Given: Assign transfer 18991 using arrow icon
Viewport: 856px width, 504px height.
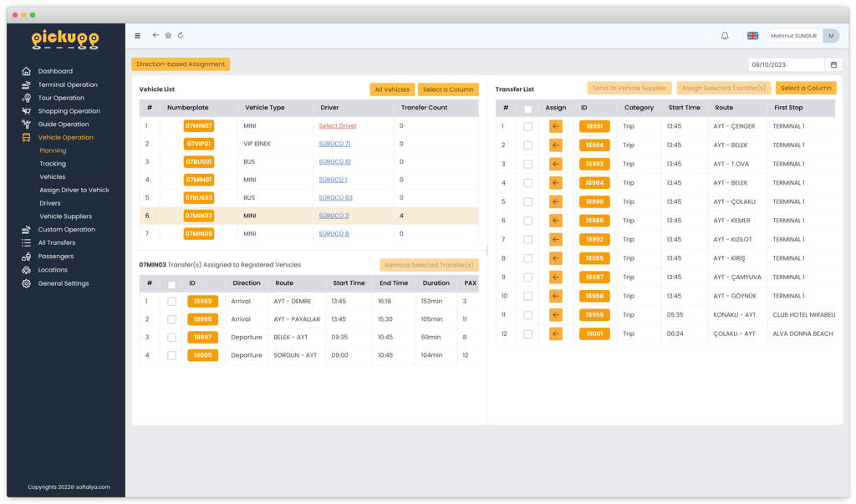Looking at the screenshot, I should pos(556,126).
